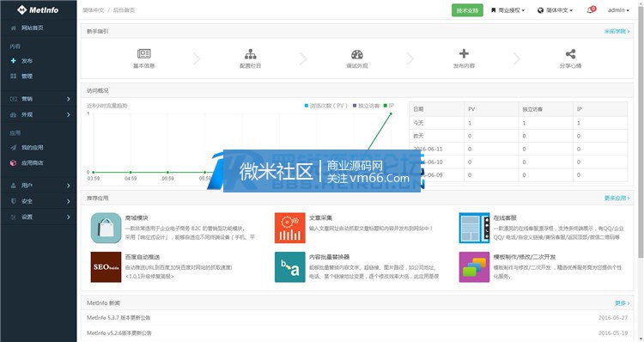Click the news date 2016-05-19
The width and height of the screenshot is (644, 342).
[x=613, y=333]
